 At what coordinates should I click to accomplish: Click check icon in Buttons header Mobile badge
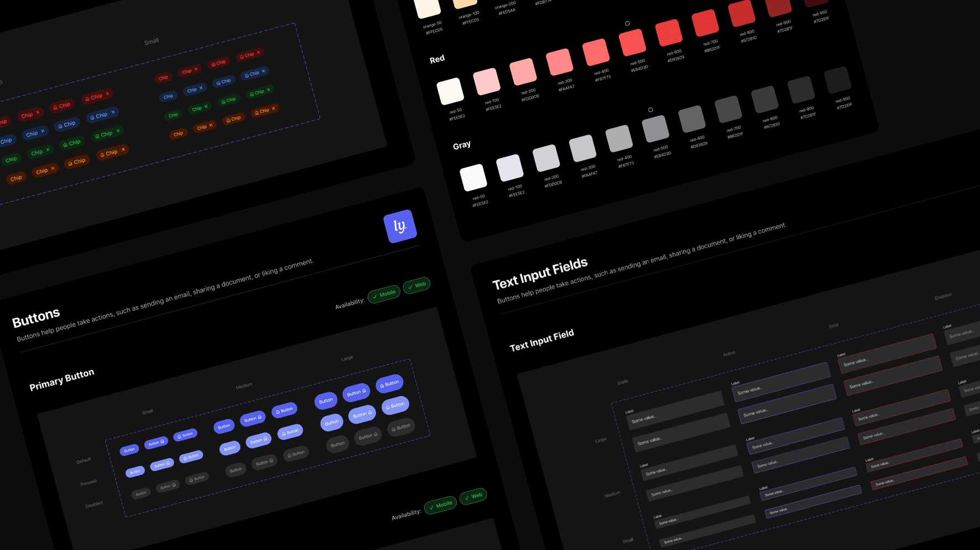(375, 296)
